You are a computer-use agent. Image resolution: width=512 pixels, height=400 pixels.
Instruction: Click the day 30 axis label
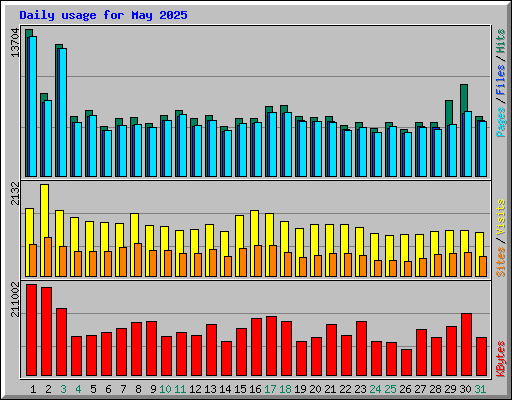click(x=465, y=389)
